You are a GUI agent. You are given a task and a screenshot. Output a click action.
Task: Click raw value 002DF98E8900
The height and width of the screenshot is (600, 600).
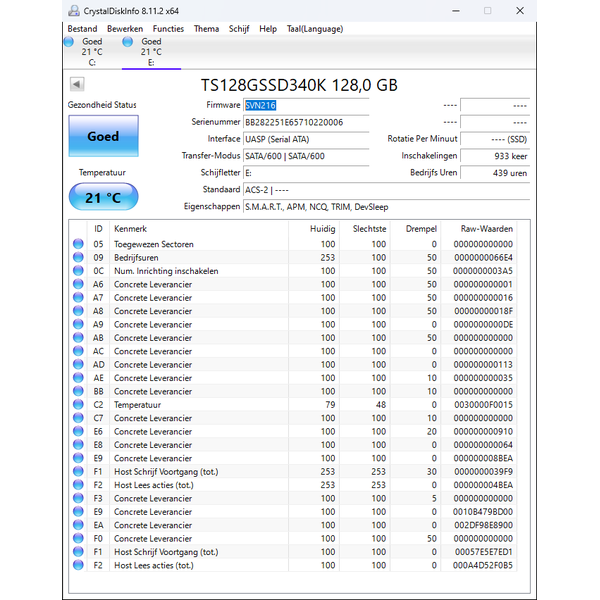coord(483,525)
